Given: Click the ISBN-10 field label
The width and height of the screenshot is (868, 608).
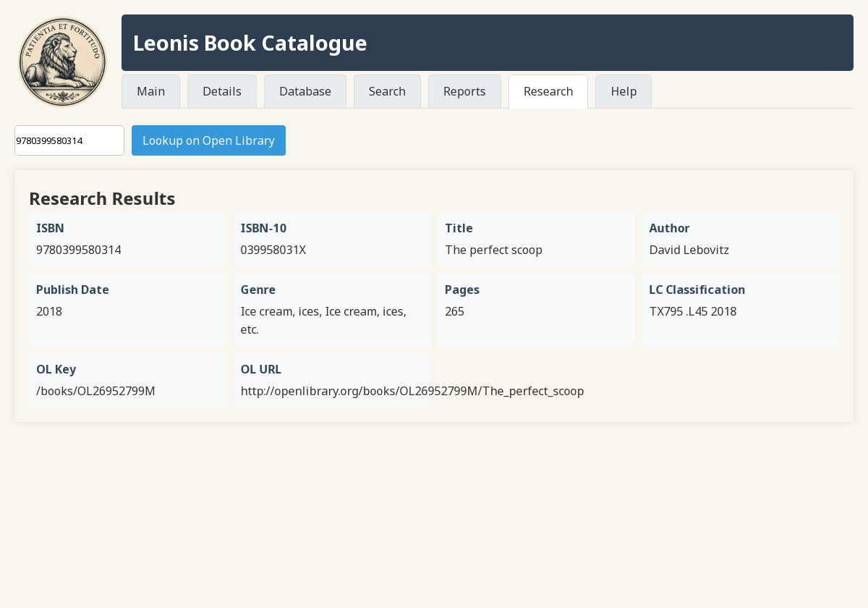Looking at the screenshot, I should [x=263, y=228].
